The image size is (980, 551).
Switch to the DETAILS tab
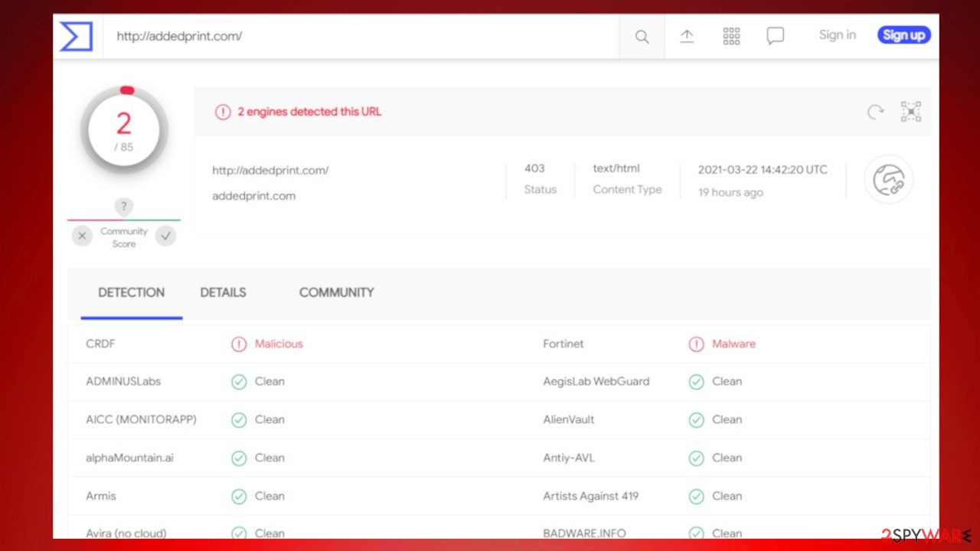pos(223,292)
